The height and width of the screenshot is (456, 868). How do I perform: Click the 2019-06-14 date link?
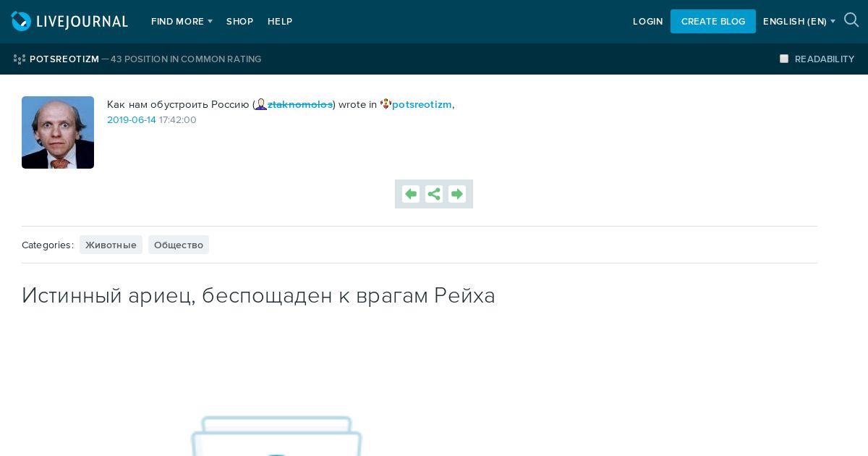pyautogui.click(x=132, y=120)
